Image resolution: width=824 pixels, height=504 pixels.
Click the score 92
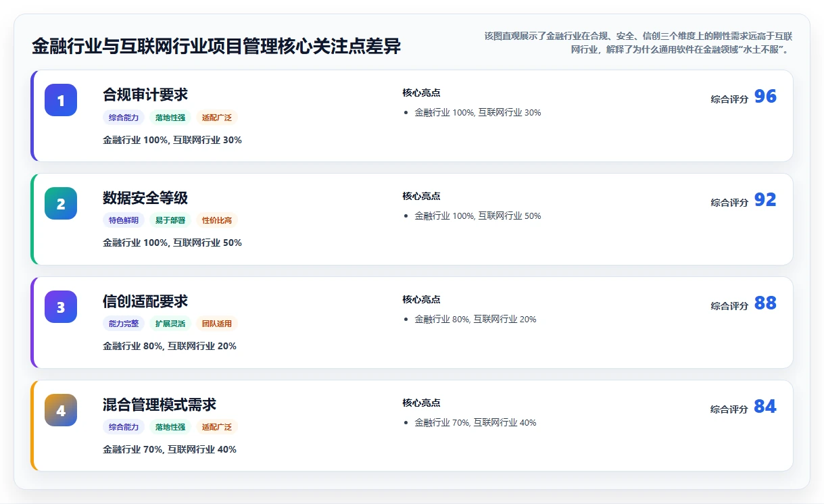click(x=765, y=200)
